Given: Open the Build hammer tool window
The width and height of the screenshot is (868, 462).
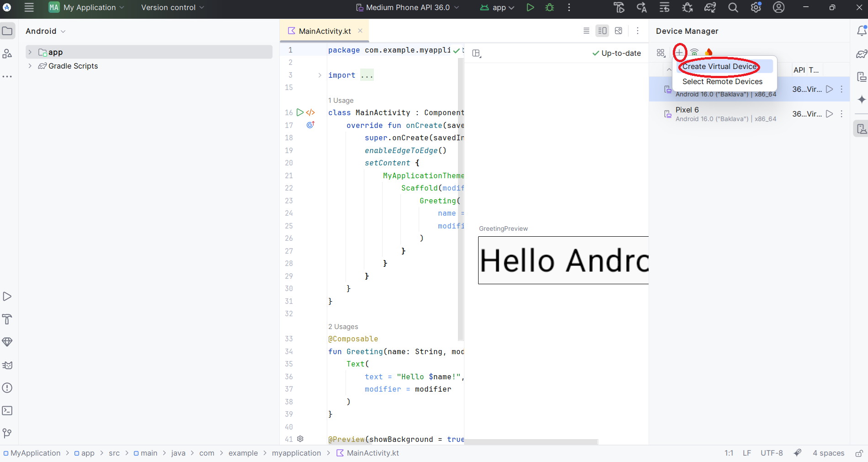Looking at the screenshot, I should (7, 319).
